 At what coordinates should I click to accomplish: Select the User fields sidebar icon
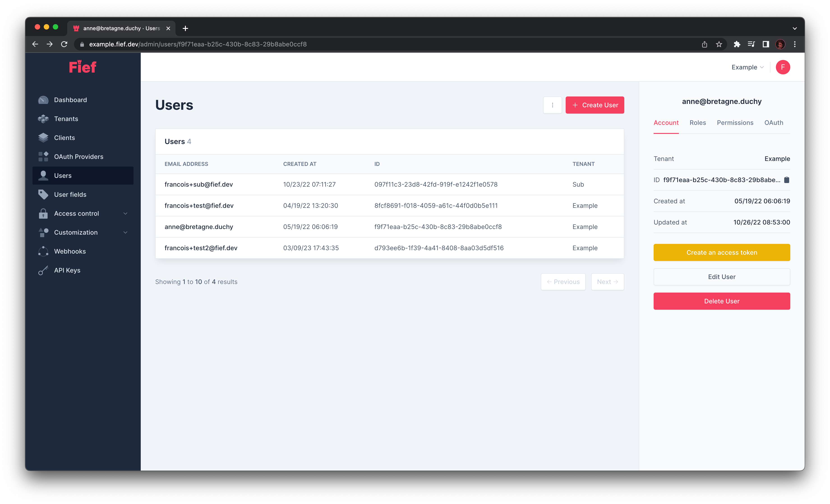point(43,194)
